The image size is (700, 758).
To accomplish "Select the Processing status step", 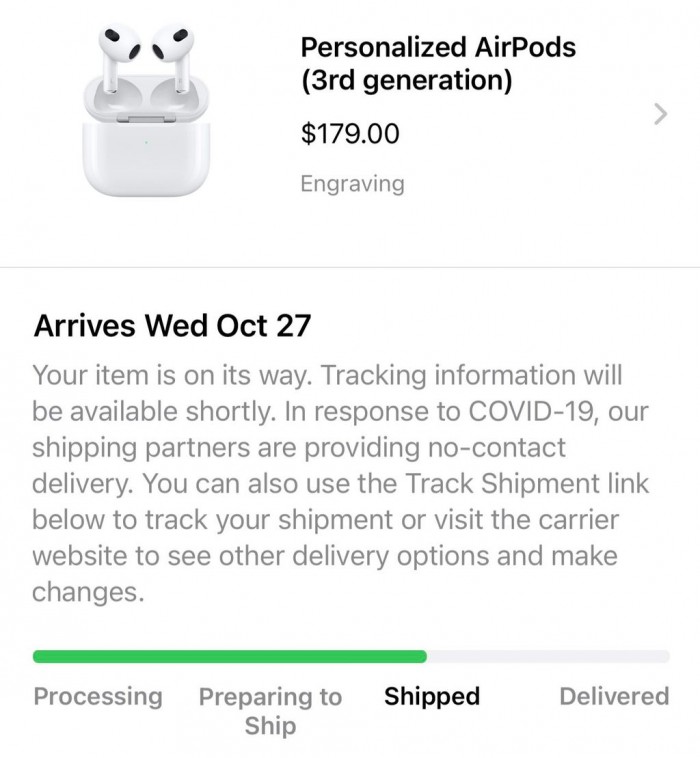I will 98,696.
